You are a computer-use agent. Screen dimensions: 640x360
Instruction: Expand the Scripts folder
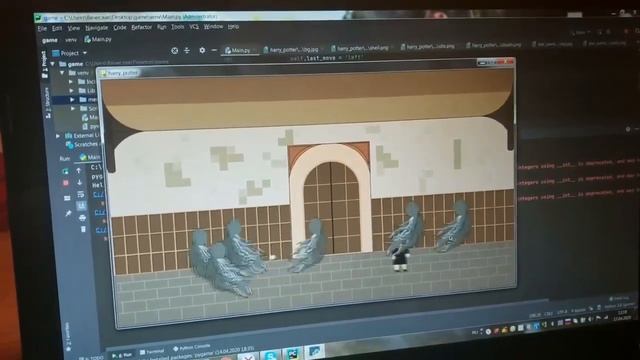click(x=73, y=109)
